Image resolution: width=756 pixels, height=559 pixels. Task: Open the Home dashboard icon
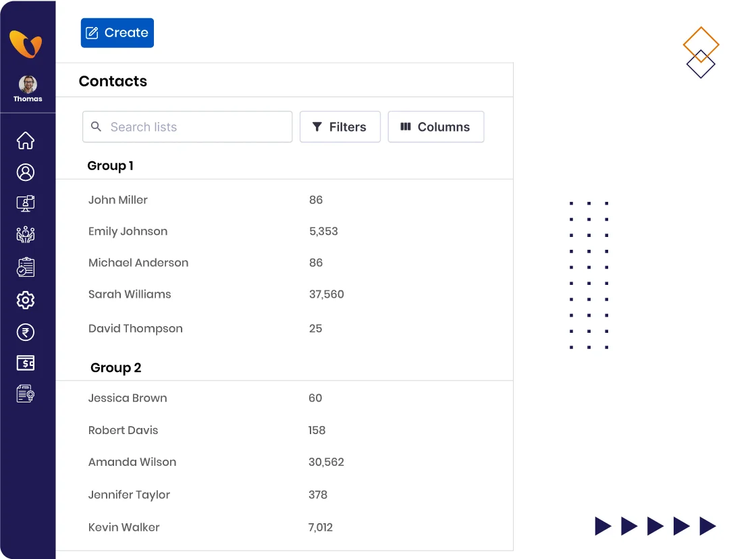coord(26,140)
